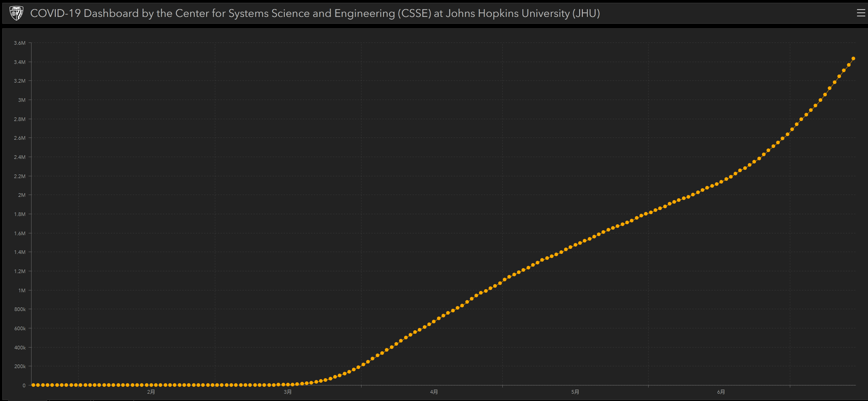Click the 2M y-axis label
The width and height of the screenshot is (868, 401).
21,195
